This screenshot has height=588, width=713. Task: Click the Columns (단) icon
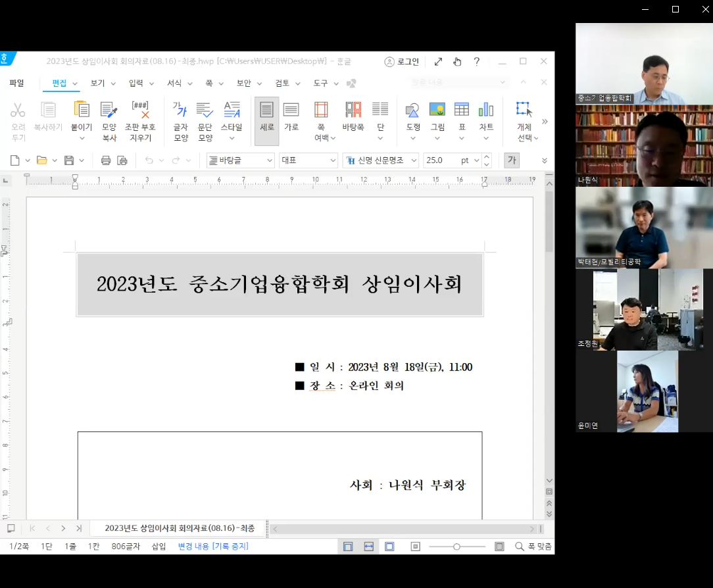tap(380, 110)
